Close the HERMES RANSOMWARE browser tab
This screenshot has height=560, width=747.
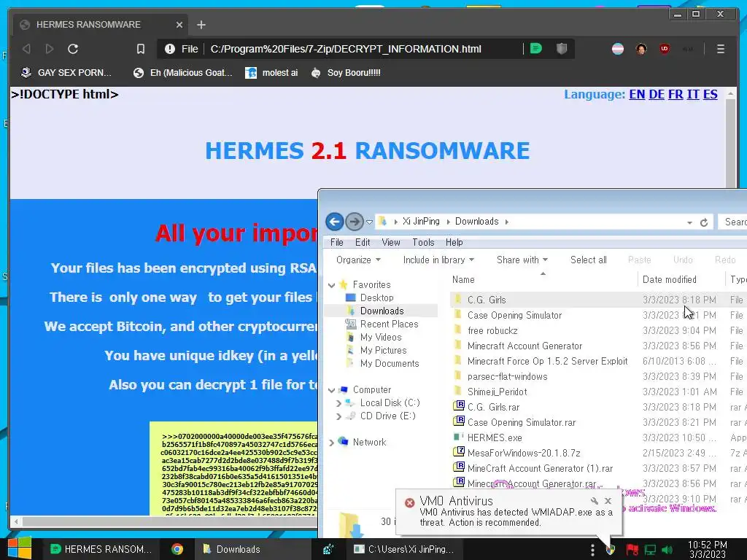click(179, 25)
